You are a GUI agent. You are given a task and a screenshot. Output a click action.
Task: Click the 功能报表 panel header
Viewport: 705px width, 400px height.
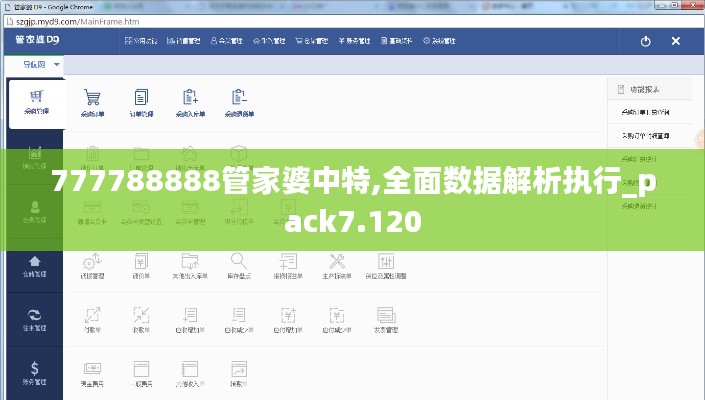649,89
